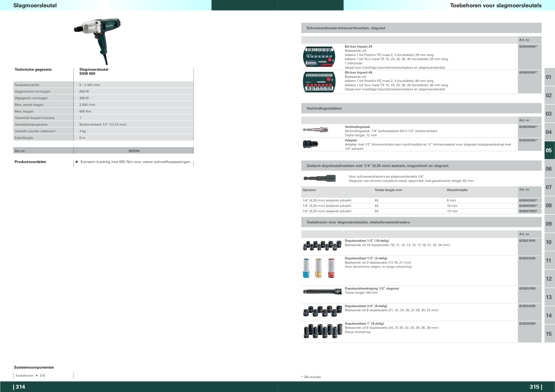Image resolution: width=555 pixels, height=392 pixels.
Task: Click the magnetic hex socket bit image
Action: [320, 178]
